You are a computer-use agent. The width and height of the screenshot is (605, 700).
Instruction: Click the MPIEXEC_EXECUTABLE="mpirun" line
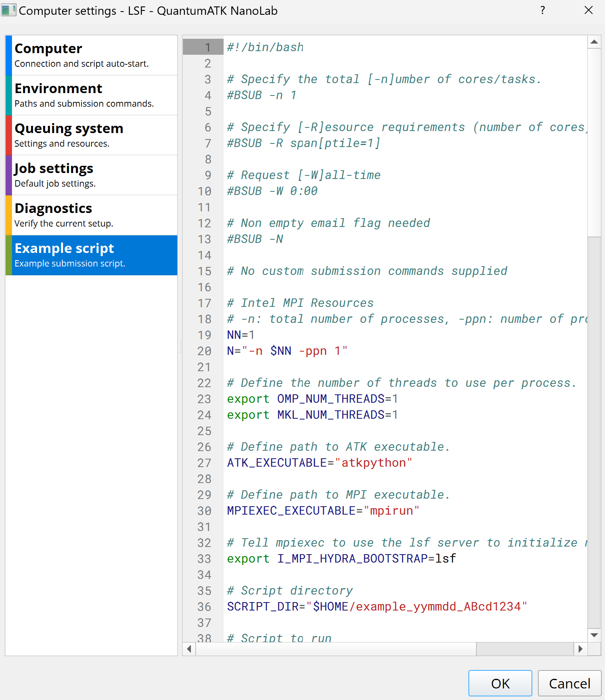(x=323, y=511)
